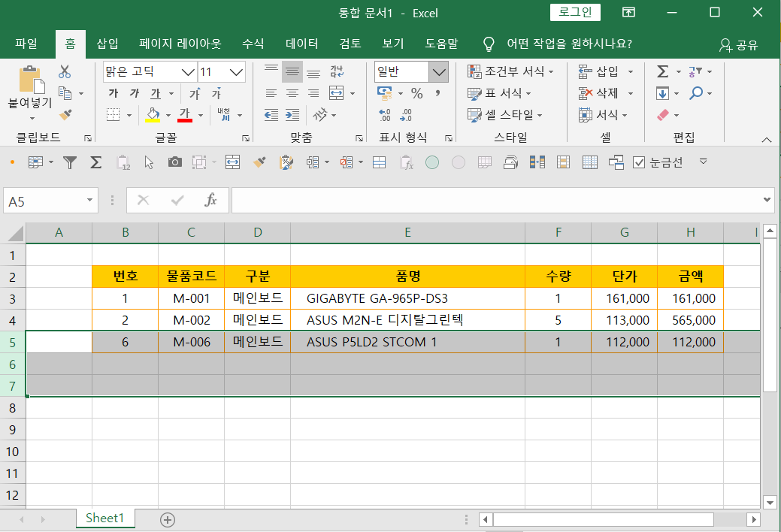Click in the 어떤 작업을 원하시나요 search box
The height and width of the screenshot is (532, 781).
(x=569, y=44)
